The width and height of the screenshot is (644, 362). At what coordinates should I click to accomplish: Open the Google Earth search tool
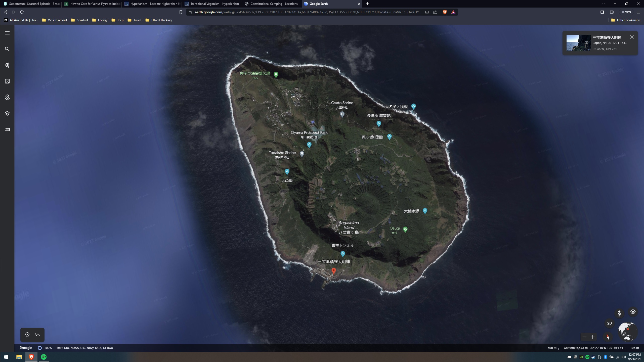pyautogui.click(x=7, y=49)
